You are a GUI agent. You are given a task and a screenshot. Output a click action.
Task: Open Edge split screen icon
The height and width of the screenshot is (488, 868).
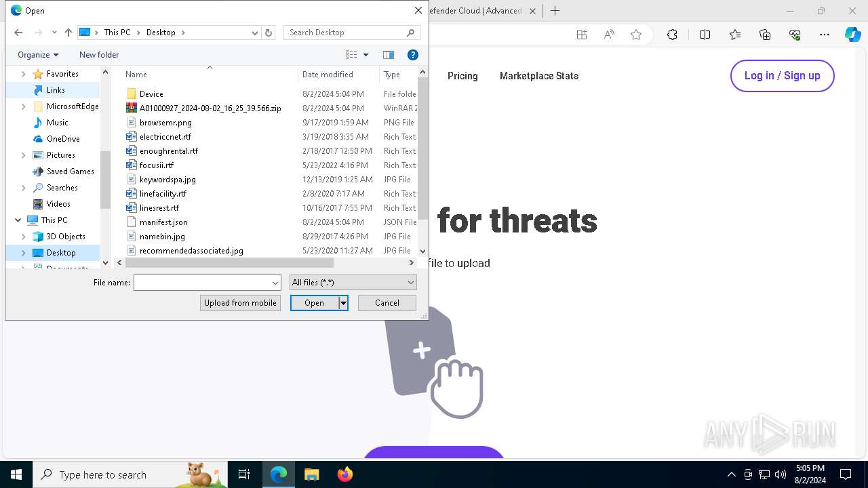click(x=705, y=35)
